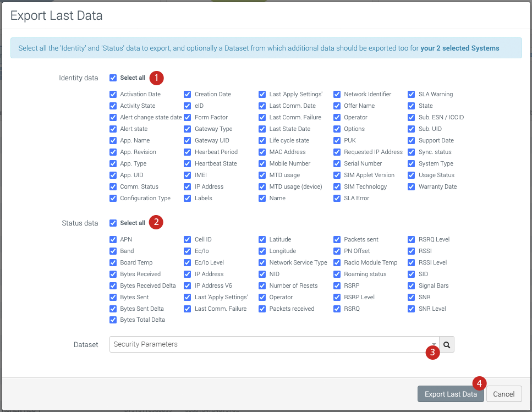
Task: Uncheck the APN status checkbox
Action: coord(113,239)
